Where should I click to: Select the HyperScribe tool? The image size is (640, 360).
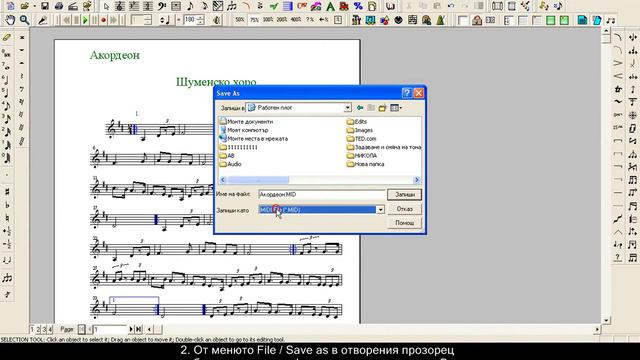(x=218, y=6)
